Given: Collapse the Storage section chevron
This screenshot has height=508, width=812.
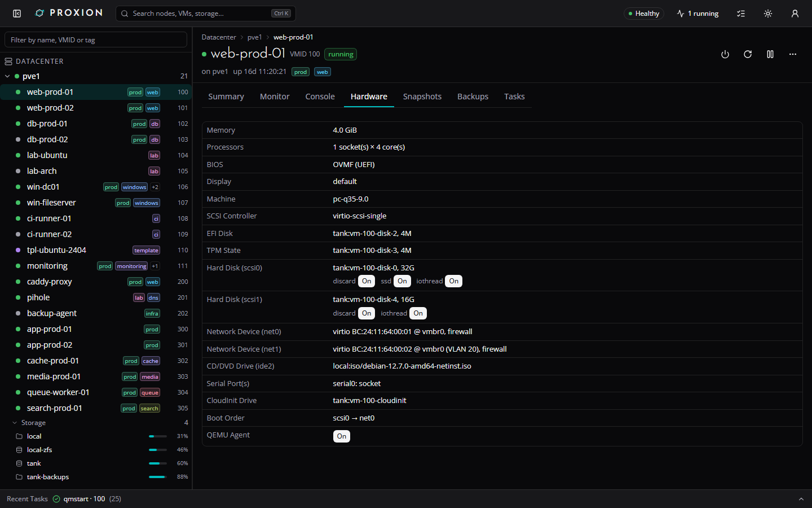Looking at the screenshot, I should pyautogui.click(x=15, y=423).
